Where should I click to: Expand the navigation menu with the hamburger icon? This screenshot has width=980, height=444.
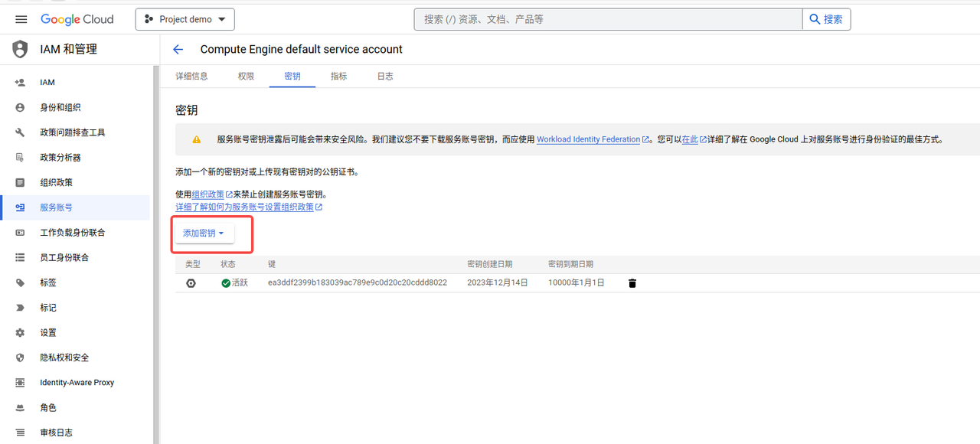tap(21, 19)
